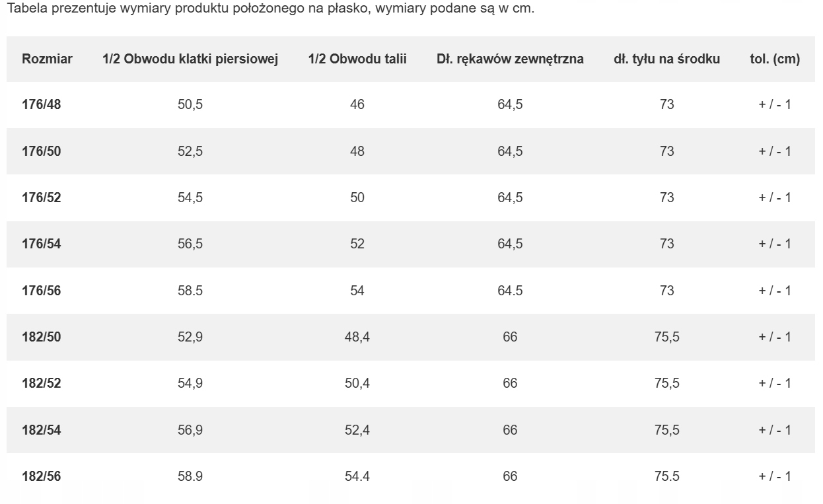Select the 182/50 size row label

(x=41, y=337)
